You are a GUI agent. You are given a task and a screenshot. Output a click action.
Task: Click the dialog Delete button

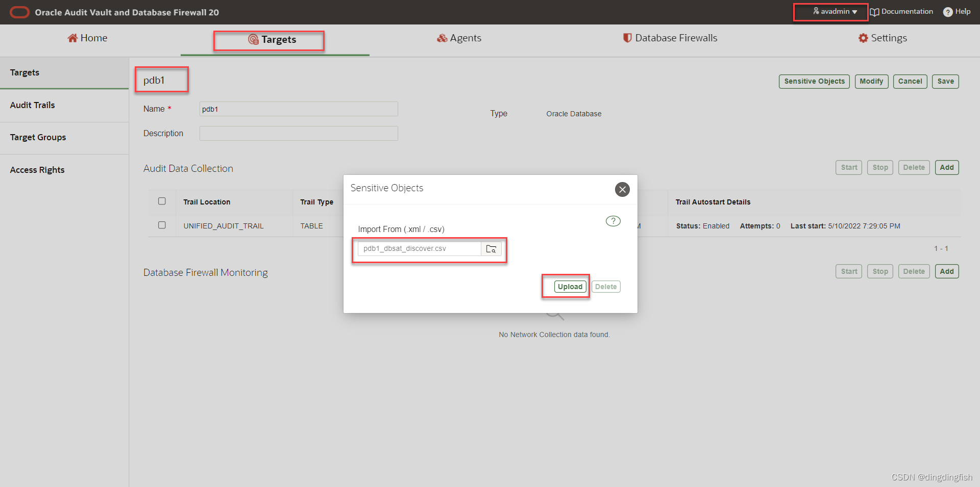pyautogui.click(x=606, y=287)
